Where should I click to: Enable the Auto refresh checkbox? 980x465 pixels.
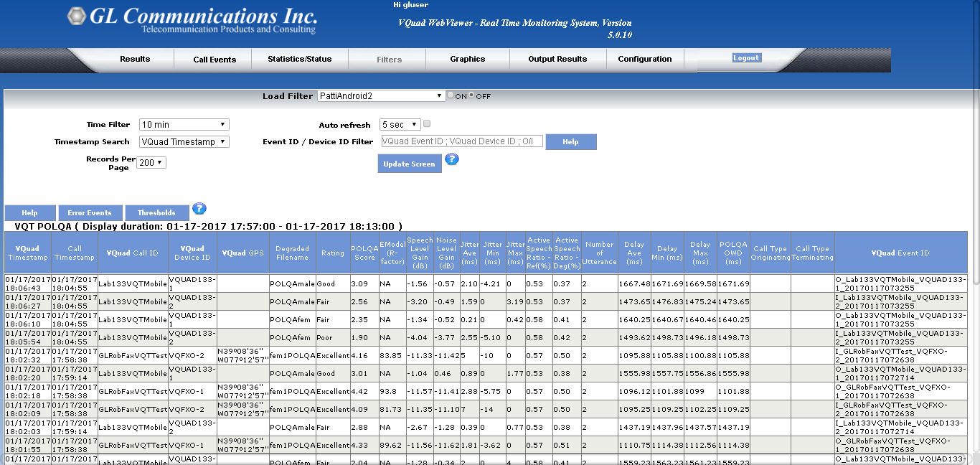427,124
